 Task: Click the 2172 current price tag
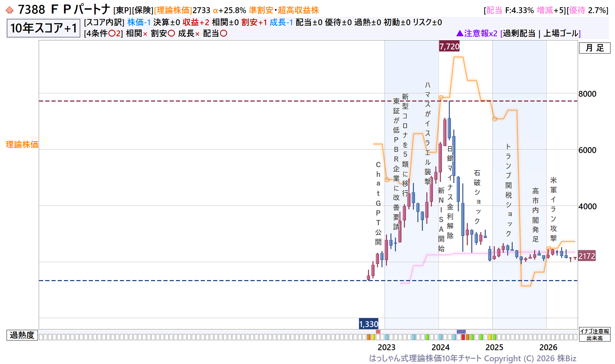point(587,256)
